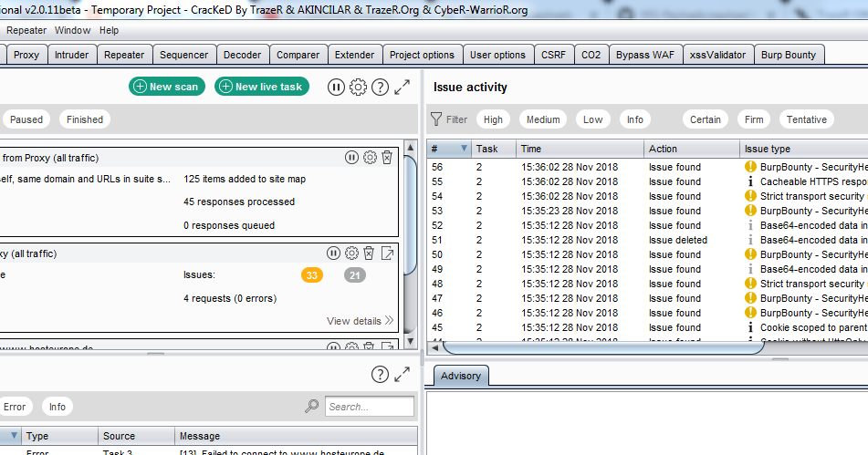868x455 pixels.
Task: Toggle the High severity filter
Action: tap(493, 119)
